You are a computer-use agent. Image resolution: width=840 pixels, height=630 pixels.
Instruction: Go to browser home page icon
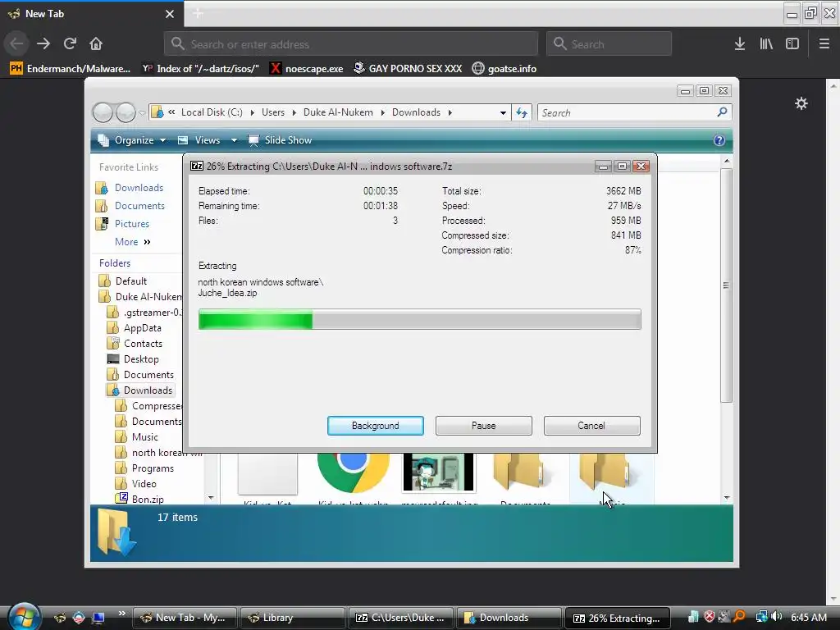96,43
